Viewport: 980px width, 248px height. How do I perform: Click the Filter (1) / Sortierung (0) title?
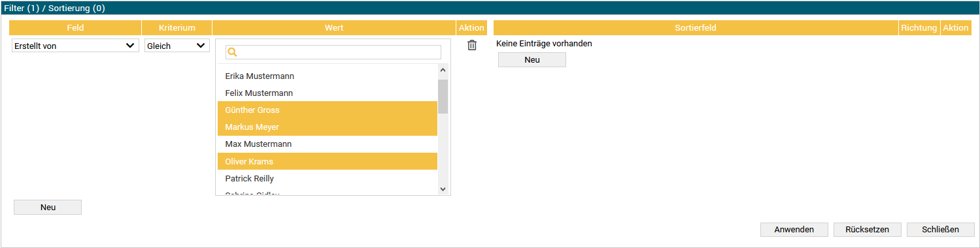[54, 8]
